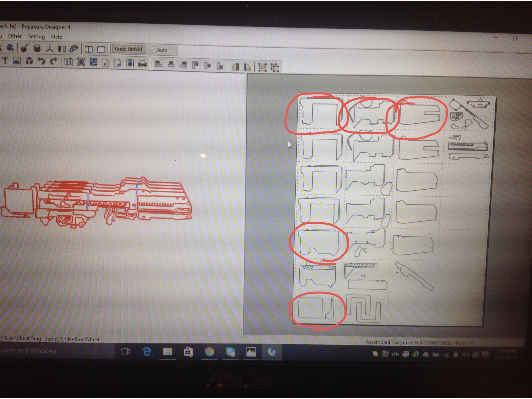Open the Setting menu

point(36,36)
